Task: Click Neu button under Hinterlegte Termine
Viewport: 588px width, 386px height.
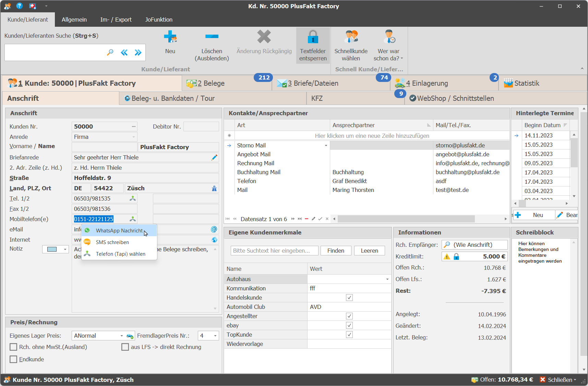Action: (533, 215)
